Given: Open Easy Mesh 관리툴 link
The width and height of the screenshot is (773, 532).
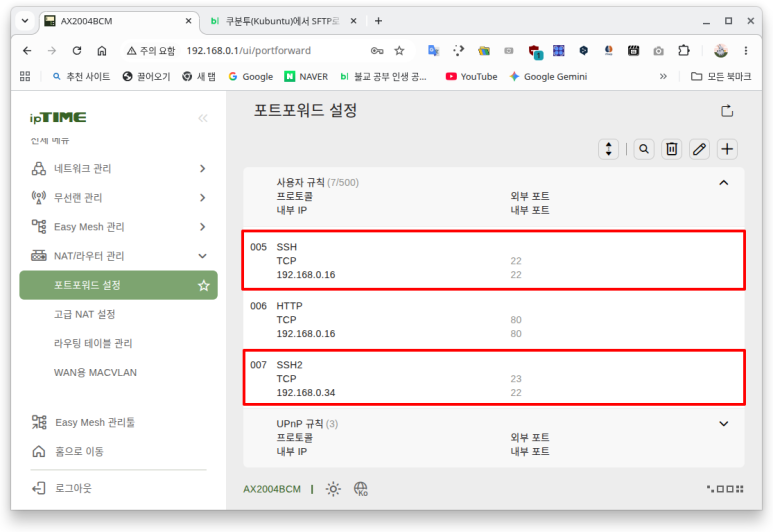Looking at the screenshot, I should [83, 422].
